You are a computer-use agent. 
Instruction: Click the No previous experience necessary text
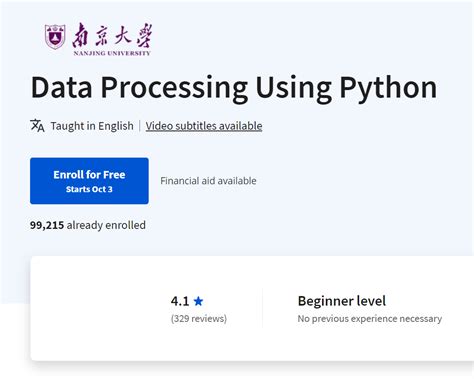(370, 319)
